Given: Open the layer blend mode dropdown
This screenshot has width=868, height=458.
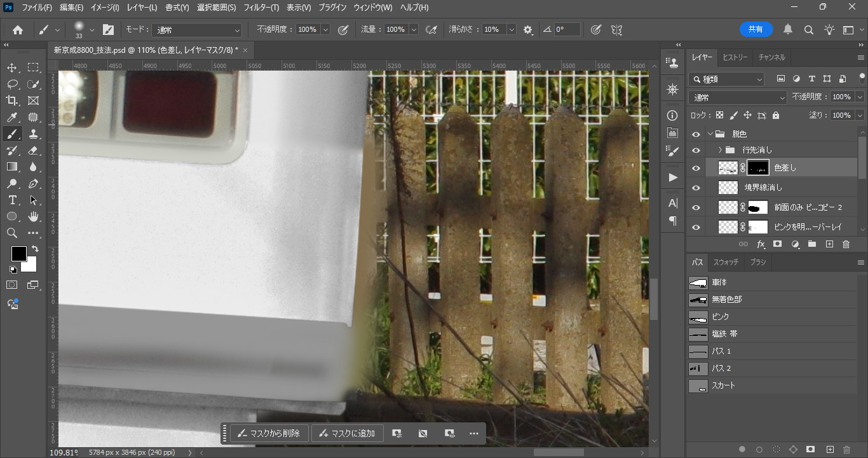Looking at the screenshot, I should point(737,97).
